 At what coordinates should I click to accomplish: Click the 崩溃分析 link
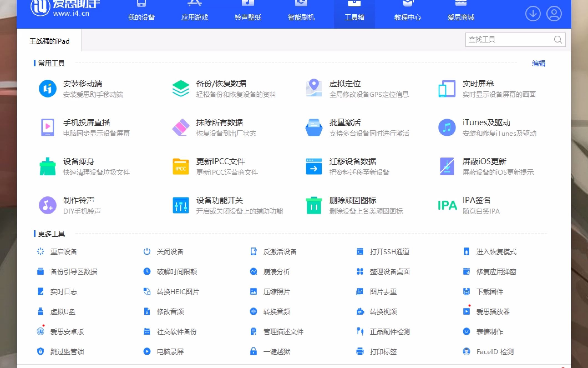tap(277, 271)
